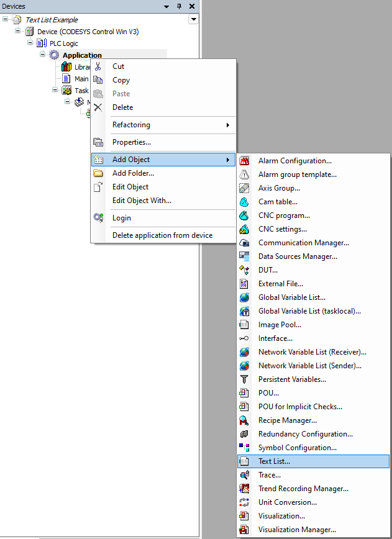
Task: Select Device (CODESYS Control Win V3) in tree
Action: click(88, 32)
